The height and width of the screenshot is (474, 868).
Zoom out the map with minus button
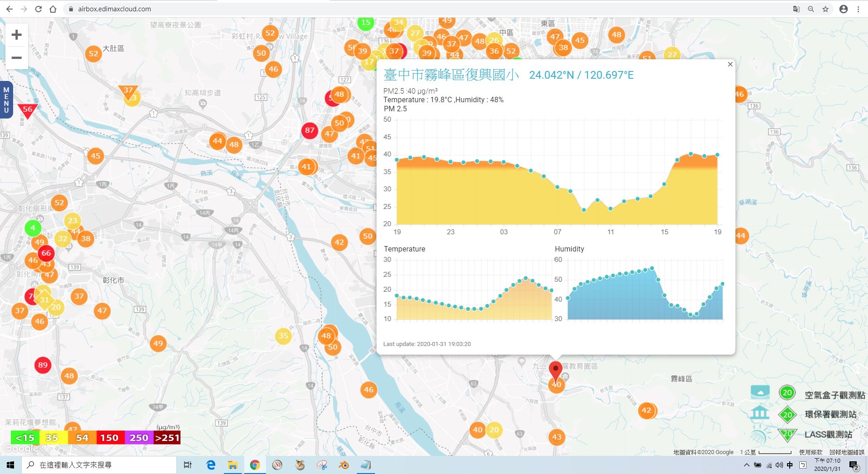tap(17, 58)
